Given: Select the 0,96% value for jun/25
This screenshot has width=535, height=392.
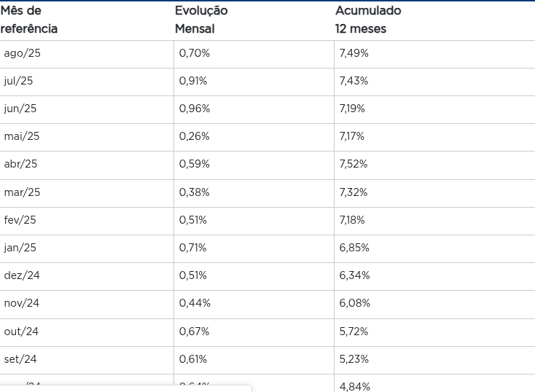Looking at the screenshot, I should [x=195, y=109].
